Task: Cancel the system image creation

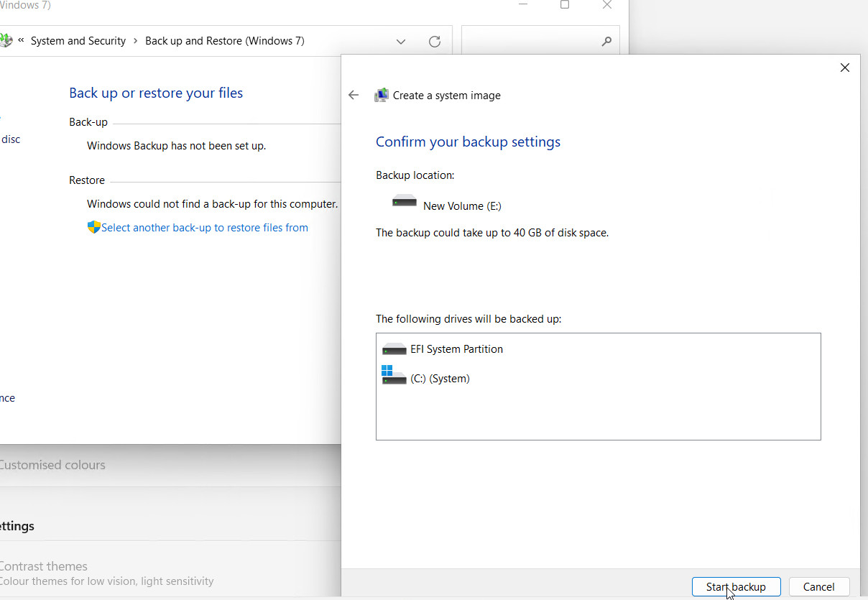Action: click(x=818, y=587)
